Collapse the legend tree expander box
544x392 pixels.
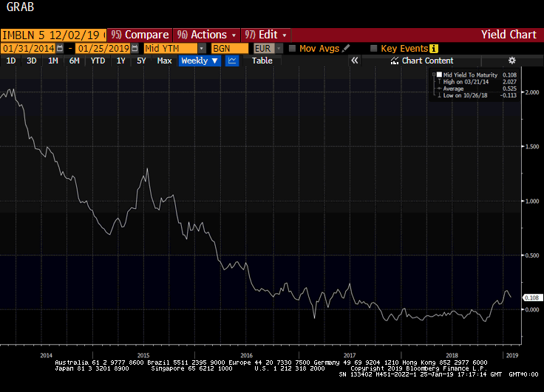434,75
